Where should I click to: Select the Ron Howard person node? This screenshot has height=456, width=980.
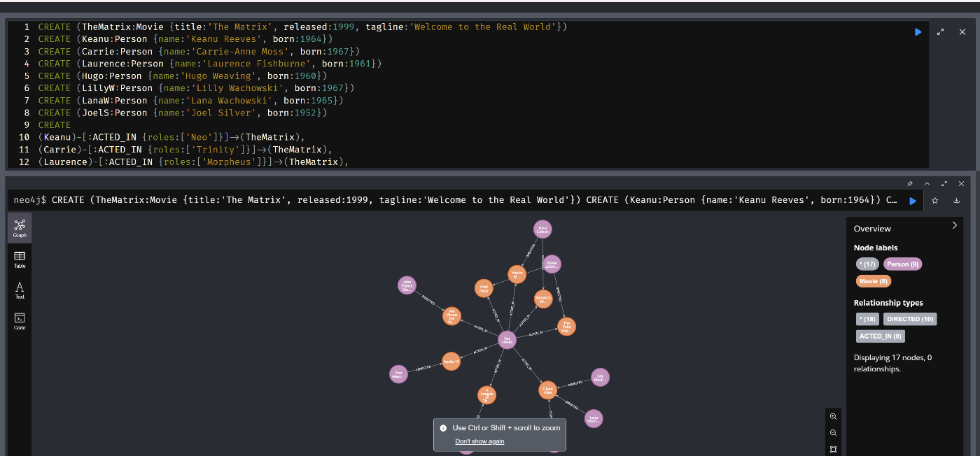pos(398,373)
